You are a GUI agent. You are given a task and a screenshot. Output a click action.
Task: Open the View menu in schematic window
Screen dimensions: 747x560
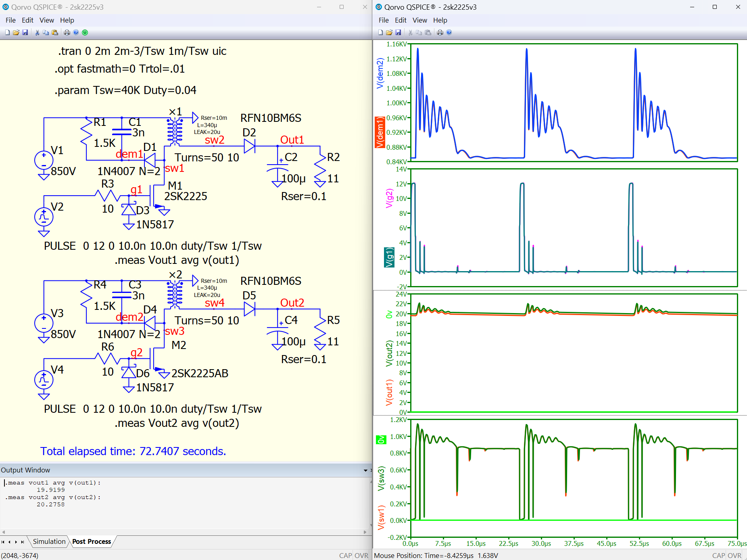pyautogui.click(x=46, y=20)
